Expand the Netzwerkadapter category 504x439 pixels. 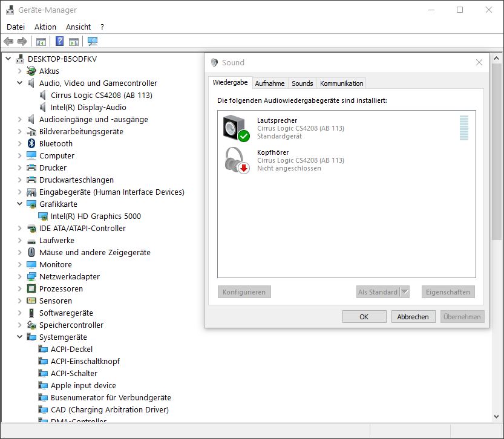coord(19,276)
